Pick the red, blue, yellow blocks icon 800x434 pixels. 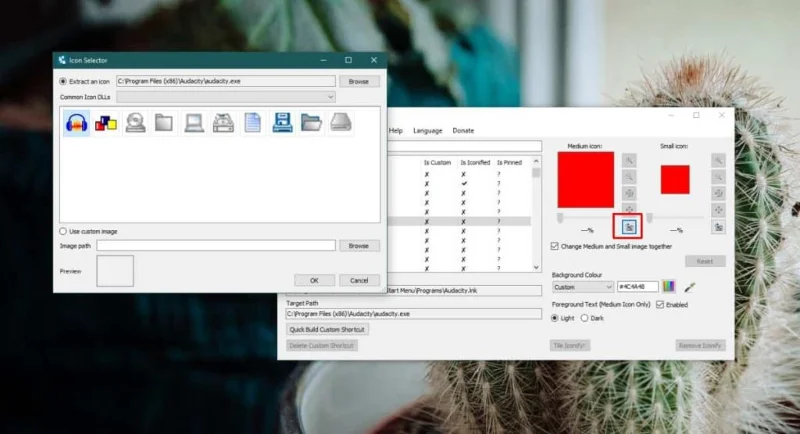pos(106,123)
